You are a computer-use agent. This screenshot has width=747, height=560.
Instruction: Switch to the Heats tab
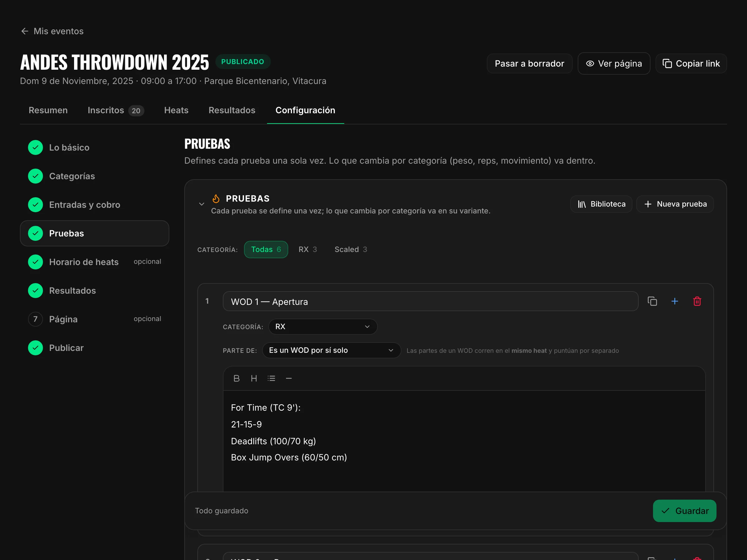pyautogui.click(x=176, y=110)
